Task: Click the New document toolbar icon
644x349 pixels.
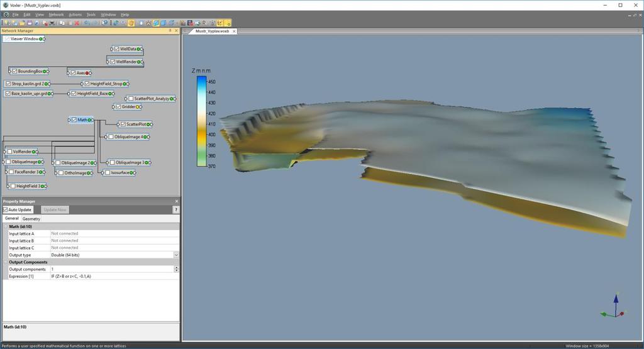Action: 7,23
